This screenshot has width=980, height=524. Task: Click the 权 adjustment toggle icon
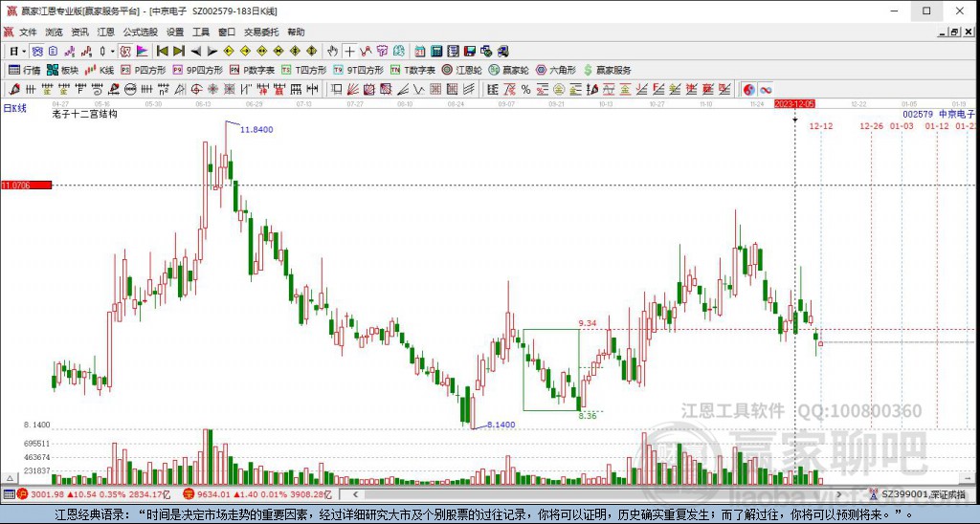125,52
